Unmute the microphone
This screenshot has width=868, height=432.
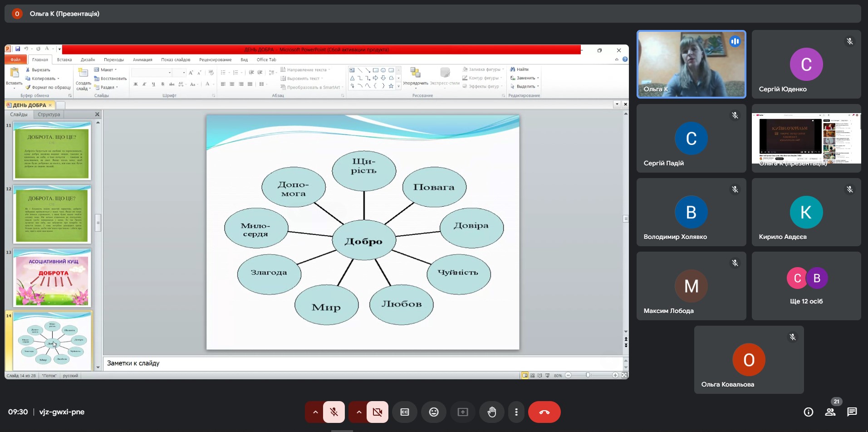tap(334, 412)
